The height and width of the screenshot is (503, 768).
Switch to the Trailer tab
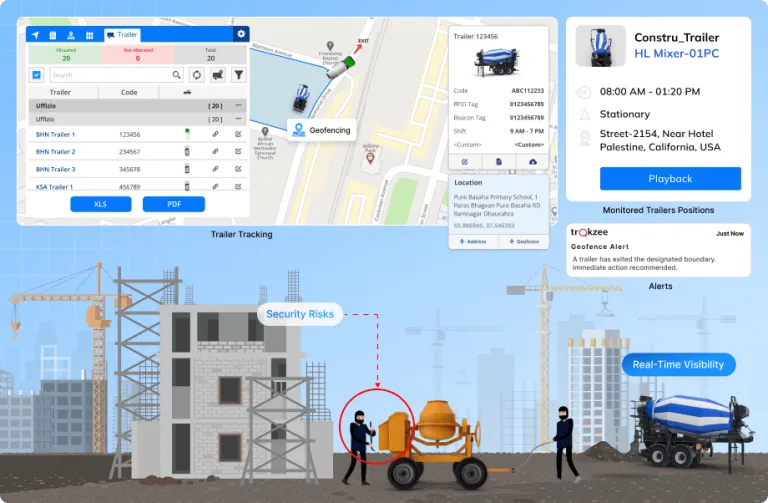(123, 35)
